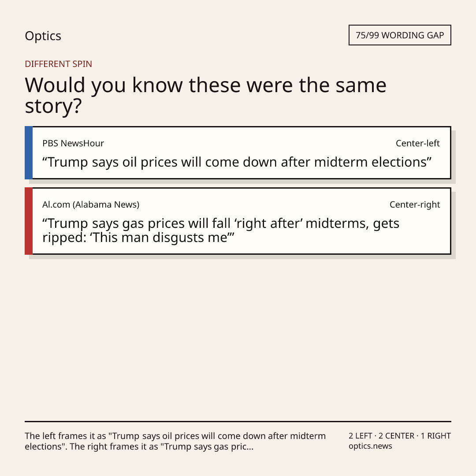This screenshot has height=476, width=476.
Task: Select the DIFFERENT SPIN label
Action: [58, 64]
